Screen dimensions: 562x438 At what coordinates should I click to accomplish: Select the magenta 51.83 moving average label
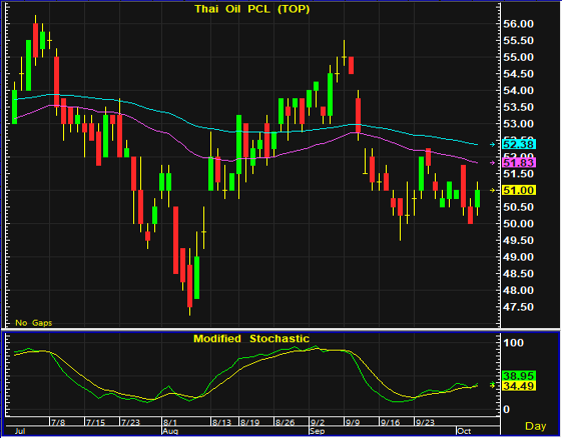click(x=519, y=163)
